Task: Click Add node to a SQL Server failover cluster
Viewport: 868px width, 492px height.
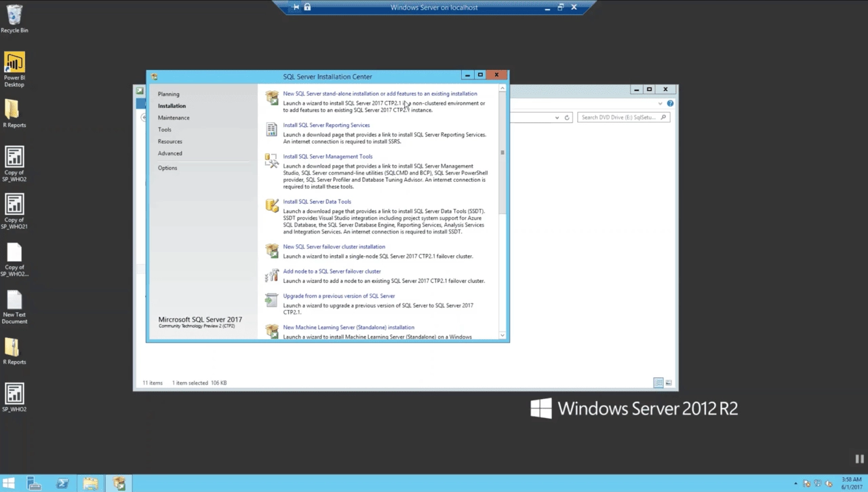Action: tap(332, 271)
